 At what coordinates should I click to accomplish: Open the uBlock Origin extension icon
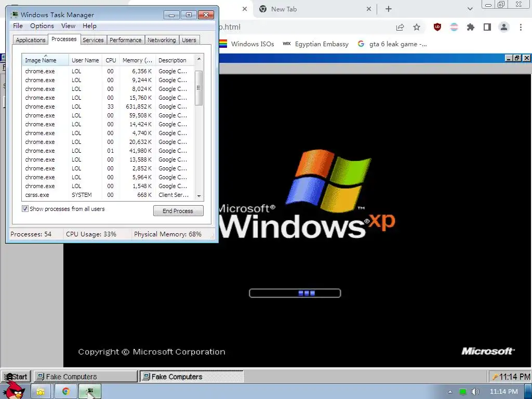437,27
